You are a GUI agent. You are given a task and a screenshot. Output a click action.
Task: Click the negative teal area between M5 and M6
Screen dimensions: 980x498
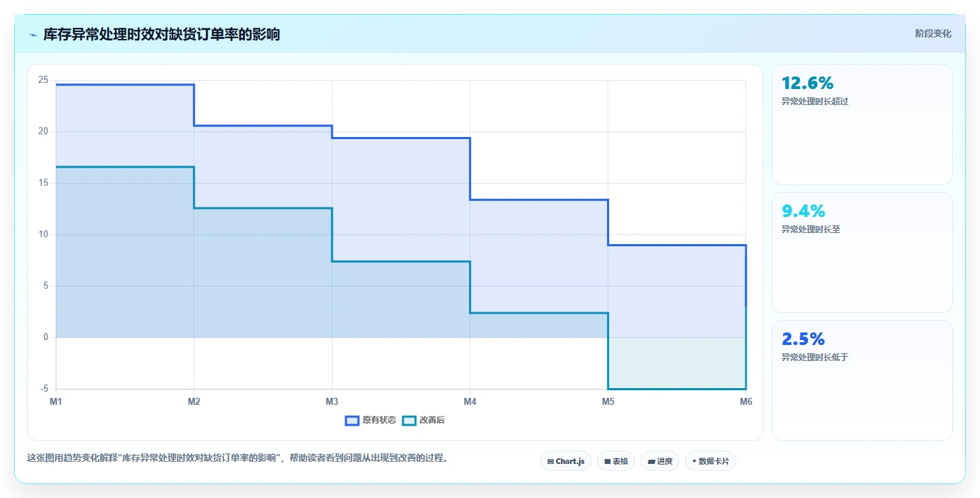point(677,363)
